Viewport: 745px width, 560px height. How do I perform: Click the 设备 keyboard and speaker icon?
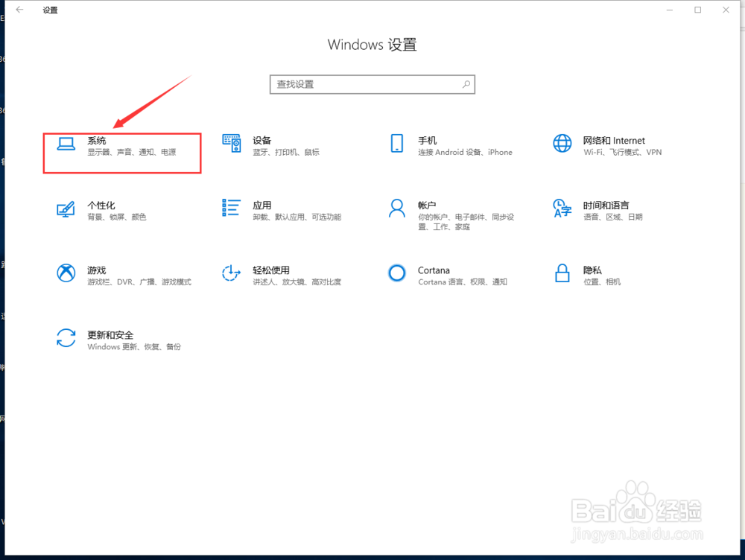(232, 143)
